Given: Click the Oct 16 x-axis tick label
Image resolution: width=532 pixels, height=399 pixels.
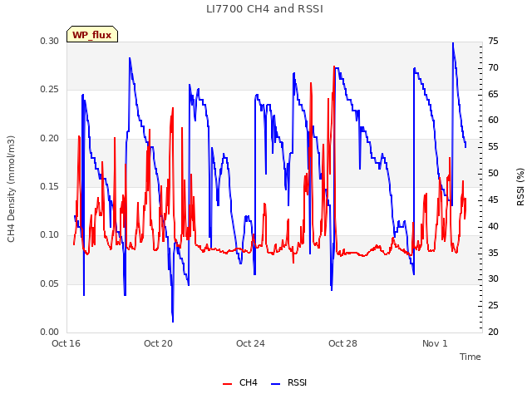Looking at the screenshot, I should click(66, 343).
